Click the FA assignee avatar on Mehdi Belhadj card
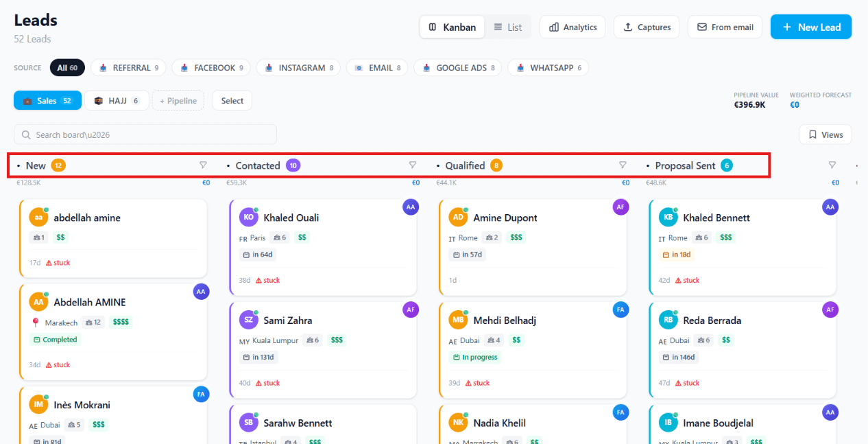 pos(620,309)
